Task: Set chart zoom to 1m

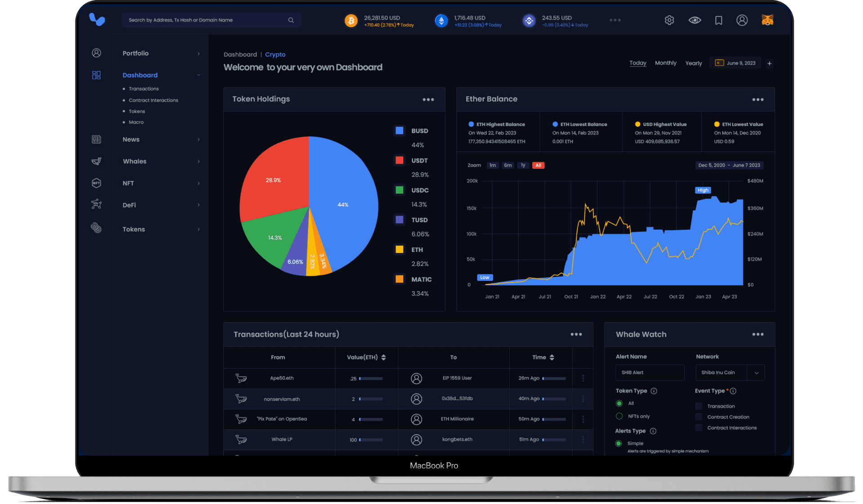Action: coord(493,165)
